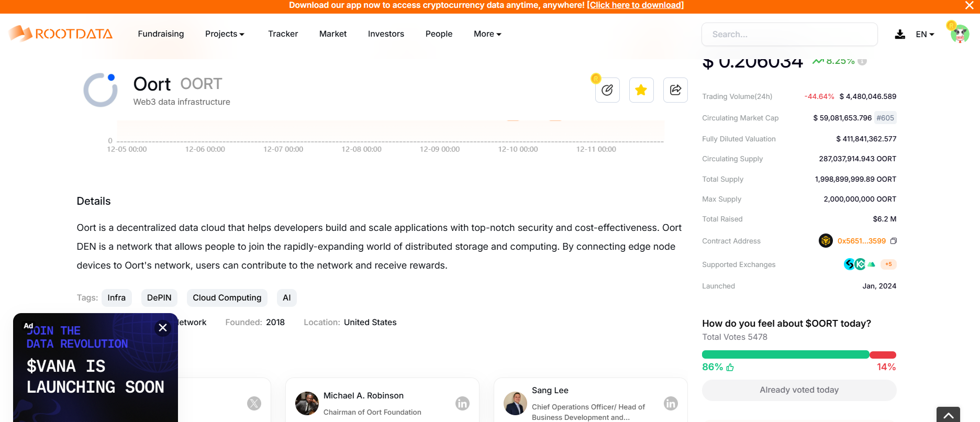Click the first supported exchange logo
This screenshot has width=980, height=422.
pos(849,264)
